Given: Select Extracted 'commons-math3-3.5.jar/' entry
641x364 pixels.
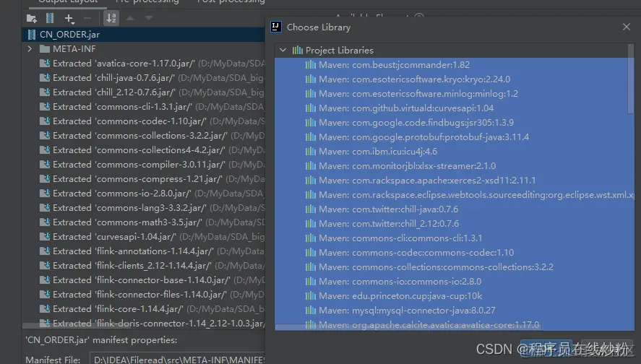Looking at the screenshot, I should [x=152, y=222].
